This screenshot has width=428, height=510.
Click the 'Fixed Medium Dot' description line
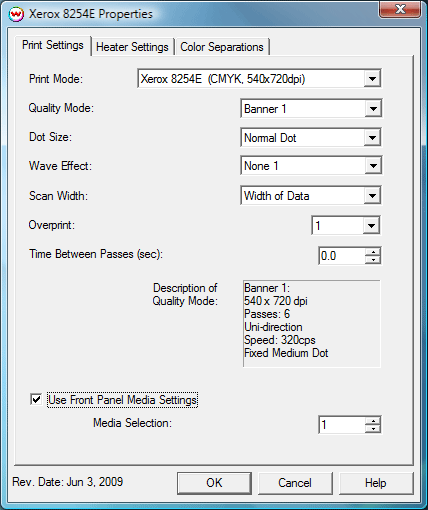pos(286,353)
